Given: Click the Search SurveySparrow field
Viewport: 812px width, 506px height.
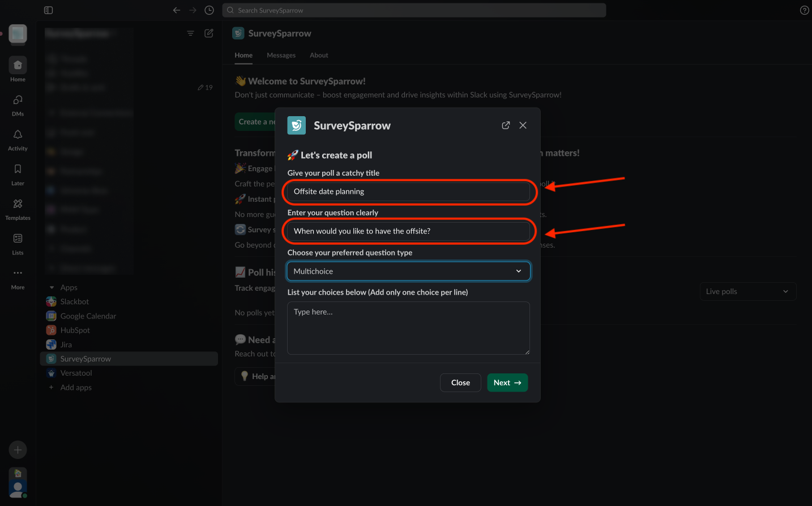Looking at the screenshot, I should pyautogui.click(x=413, y=10).
